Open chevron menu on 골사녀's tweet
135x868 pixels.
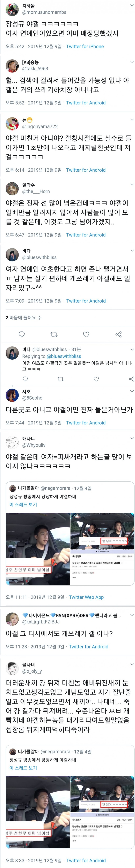(132, 664)
